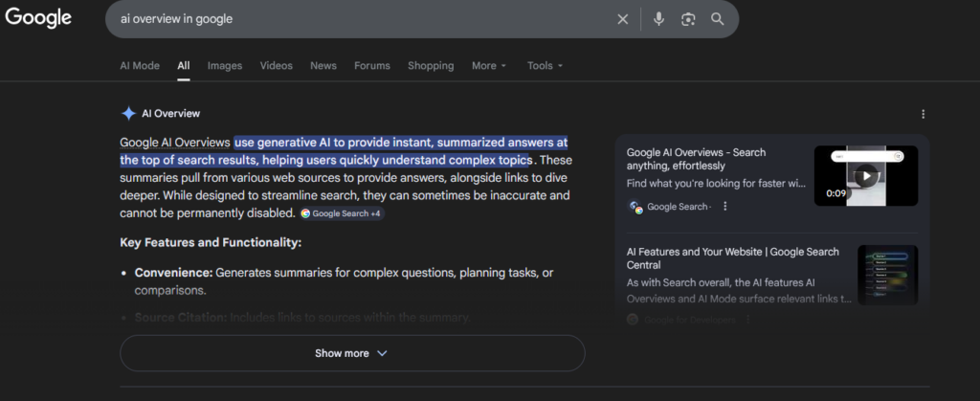The width and height of the screenshot is (980, 401).
Task: Click the 'AI Overview' heading label
Action: [x=170, y=114]
